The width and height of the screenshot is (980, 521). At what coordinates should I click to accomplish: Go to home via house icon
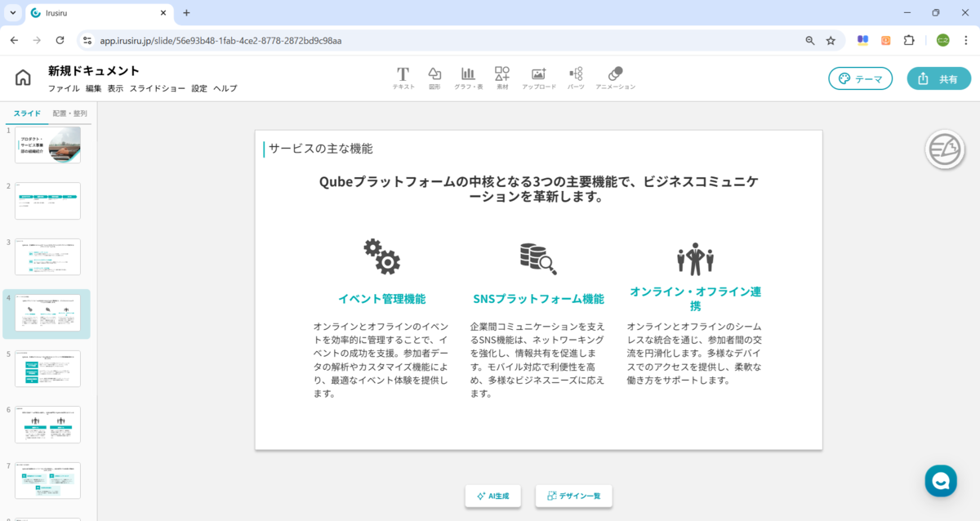click(x=23, y=78)
